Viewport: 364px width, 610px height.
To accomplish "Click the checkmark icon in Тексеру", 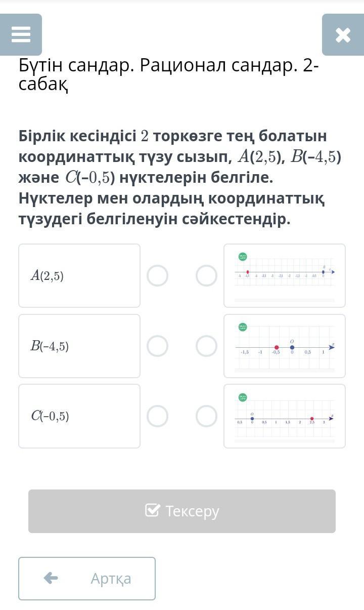I will point(153,510).
